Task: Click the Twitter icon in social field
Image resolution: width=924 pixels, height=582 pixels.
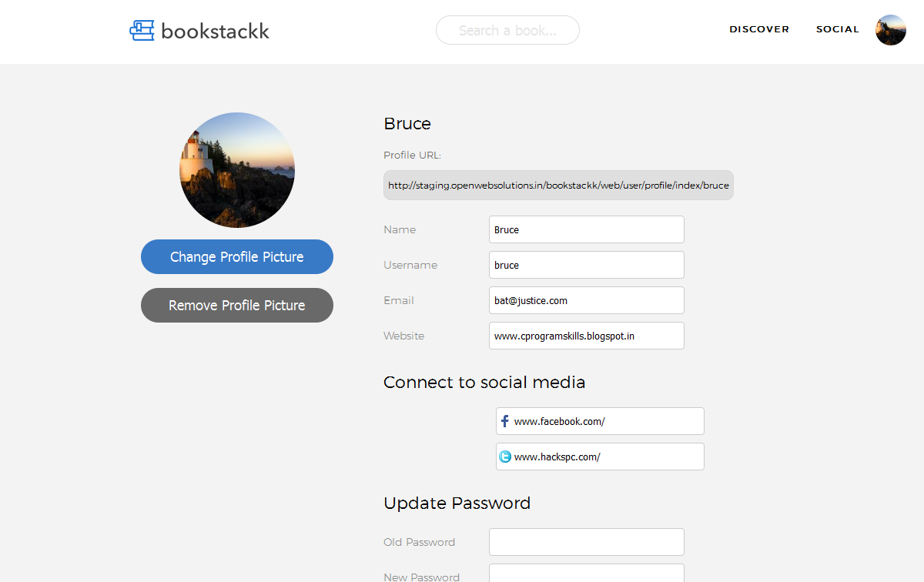Action: coord(505,457)
